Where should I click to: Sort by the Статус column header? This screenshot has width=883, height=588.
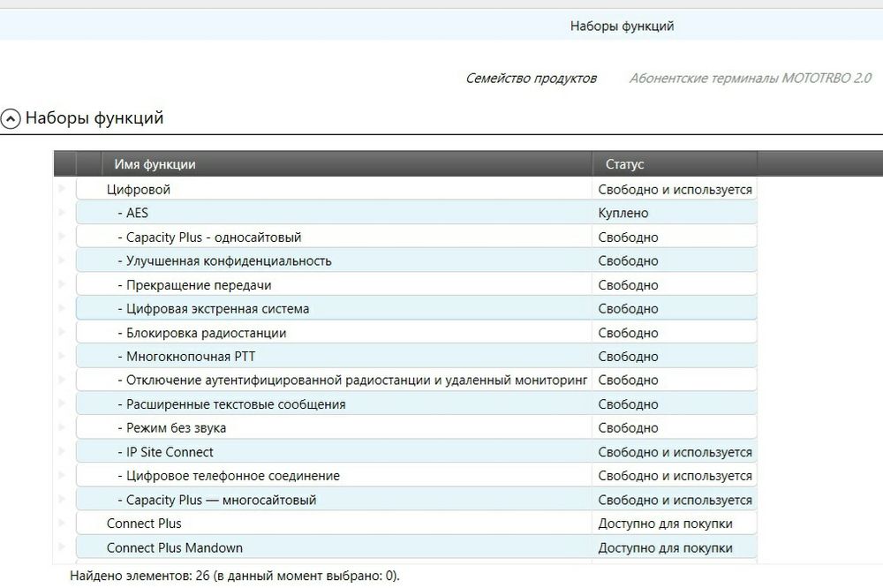pos(625,164)
